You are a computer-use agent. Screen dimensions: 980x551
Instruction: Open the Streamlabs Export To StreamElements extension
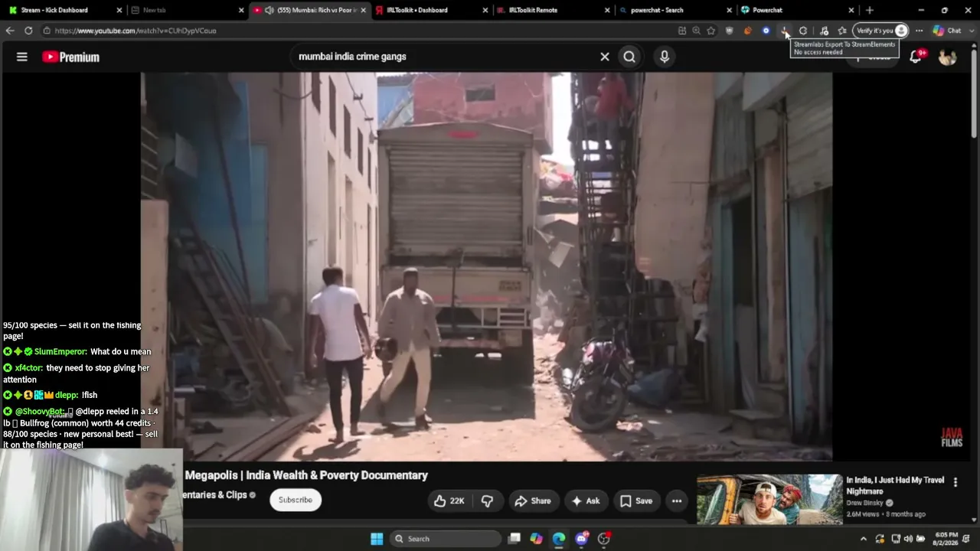coord(785,31)
